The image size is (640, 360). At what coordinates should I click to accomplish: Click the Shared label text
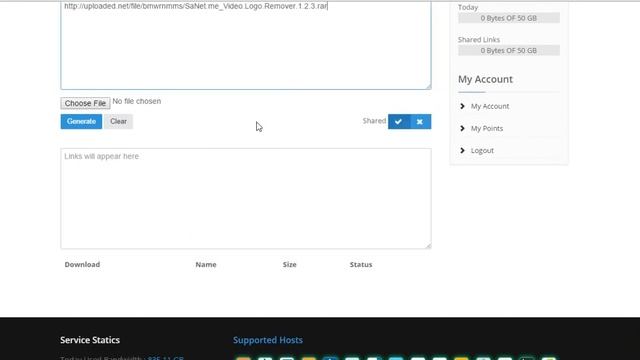click(374, 121)
